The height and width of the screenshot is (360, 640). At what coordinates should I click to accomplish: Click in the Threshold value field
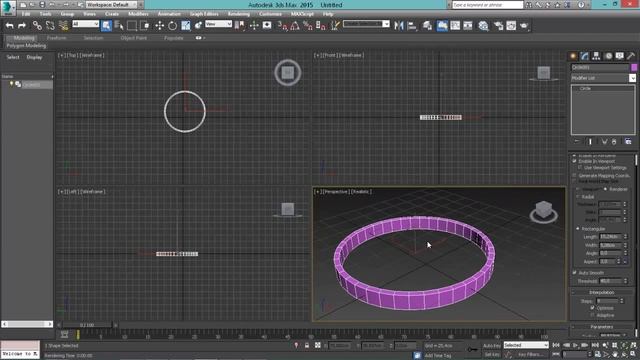[x=610, y=281]
